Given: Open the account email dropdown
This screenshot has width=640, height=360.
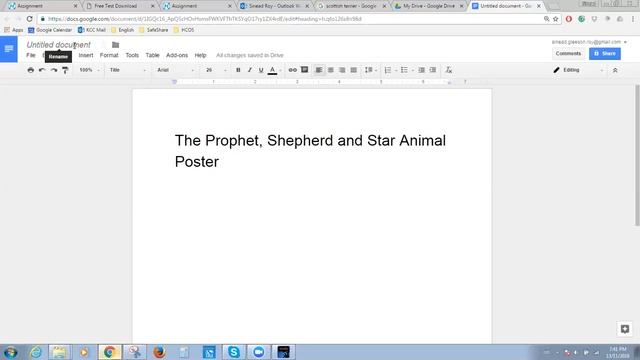Looking at the screenshot, I should pyautogui.click(x=589, y=42).
